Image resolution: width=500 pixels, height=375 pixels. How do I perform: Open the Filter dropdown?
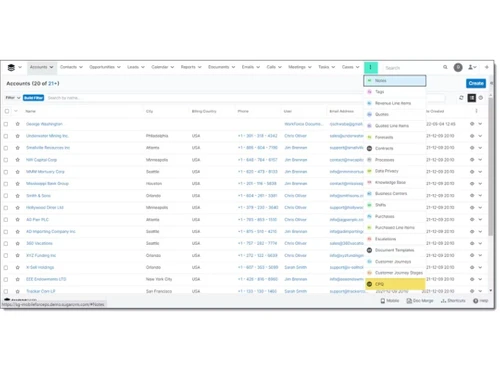pyautogui.click(x=13, y=98)
